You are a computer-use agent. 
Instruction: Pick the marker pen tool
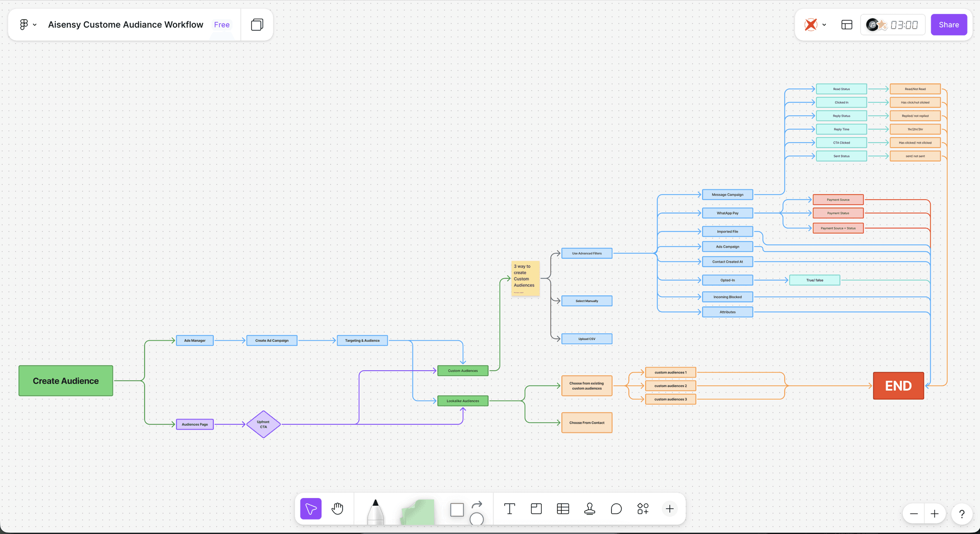(x=376, y=511)
